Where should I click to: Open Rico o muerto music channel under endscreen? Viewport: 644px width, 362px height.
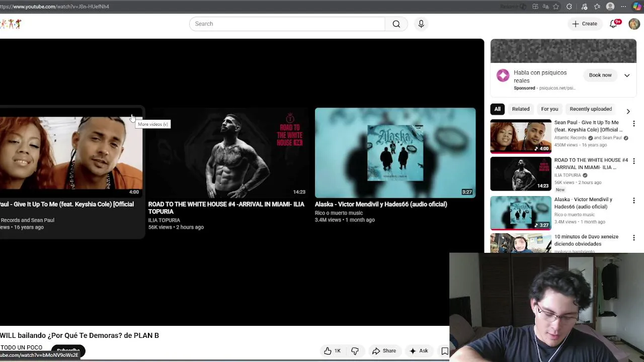point(339,213)
